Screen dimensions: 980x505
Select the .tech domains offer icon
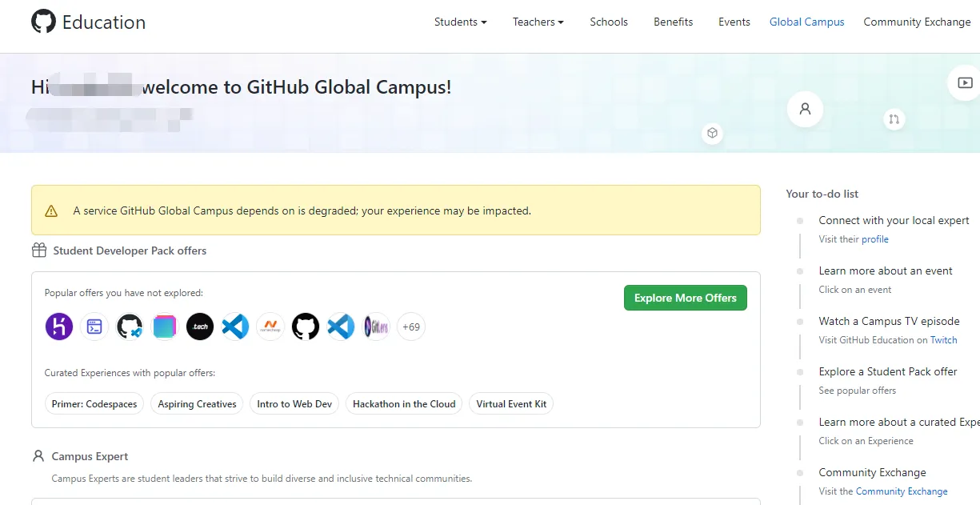(x=200, y=327)
